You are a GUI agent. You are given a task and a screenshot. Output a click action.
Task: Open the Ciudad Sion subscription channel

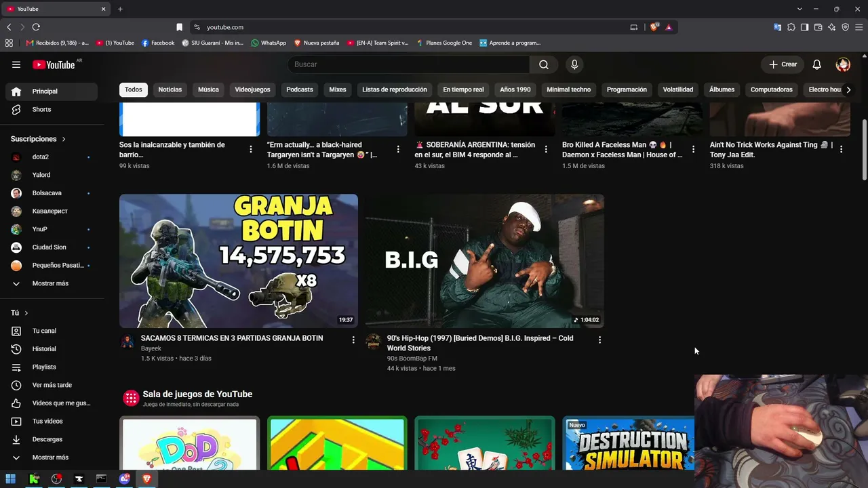click(52, 247)
